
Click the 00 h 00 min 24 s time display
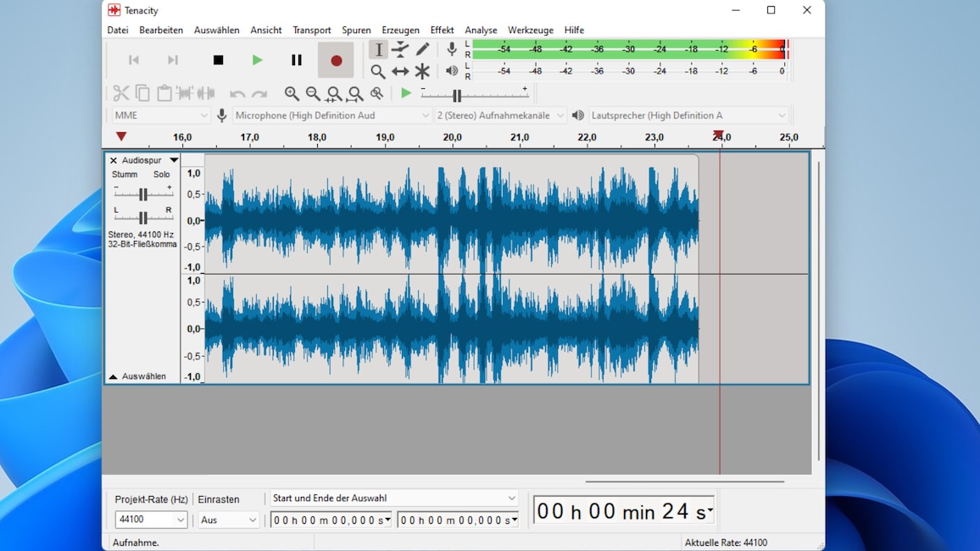click(623, 511)
